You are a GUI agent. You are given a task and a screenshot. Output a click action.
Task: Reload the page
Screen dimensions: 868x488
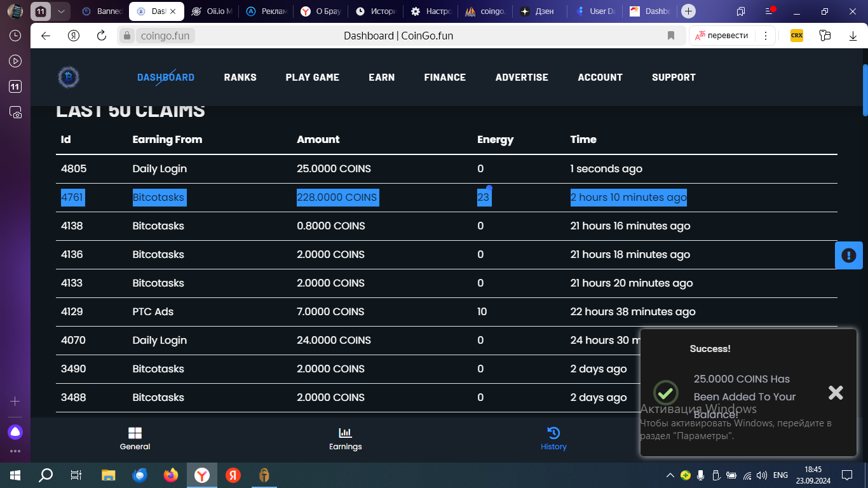101,36
